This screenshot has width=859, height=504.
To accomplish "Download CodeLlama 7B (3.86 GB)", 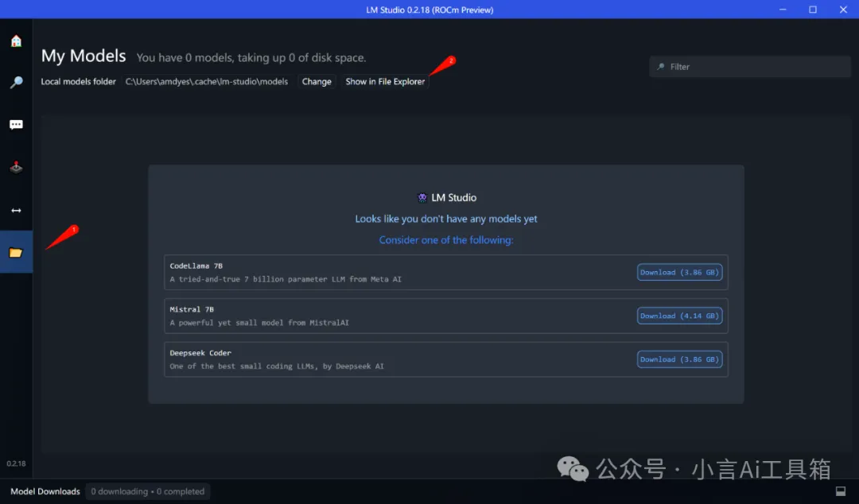I will point(679,272).
